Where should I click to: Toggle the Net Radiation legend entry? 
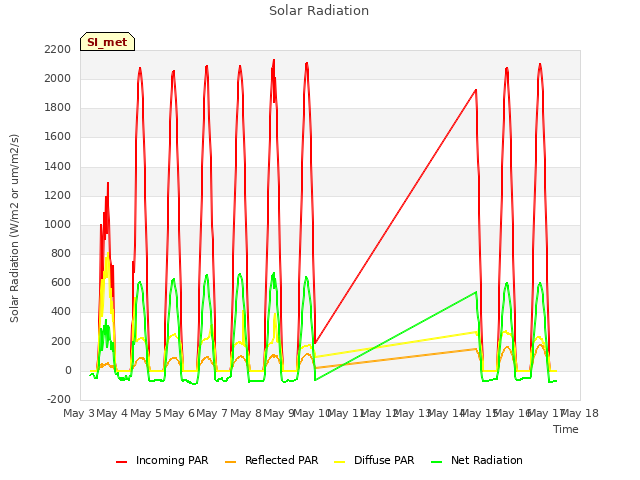tap(477, 460)
